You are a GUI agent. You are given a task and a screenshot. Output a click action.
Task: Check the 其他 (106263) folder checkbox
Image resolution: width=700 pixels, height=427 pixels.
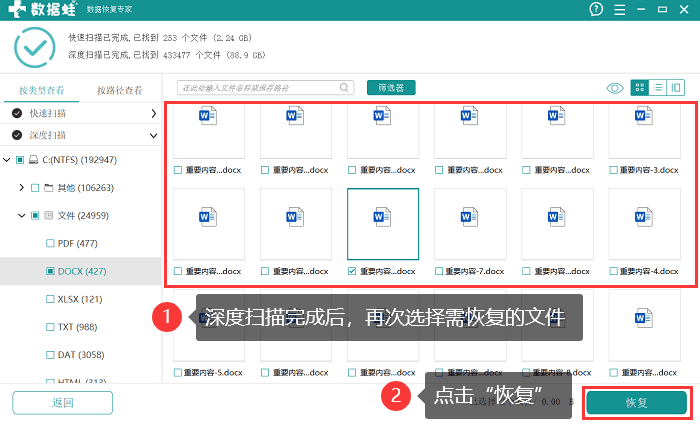(x=35, y=188)
